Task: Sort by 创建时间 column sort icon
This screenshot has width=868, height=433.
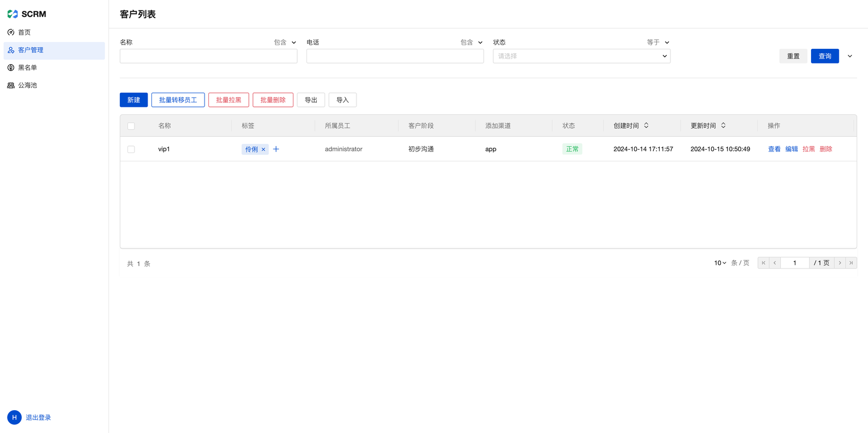Action: (646, 125)
